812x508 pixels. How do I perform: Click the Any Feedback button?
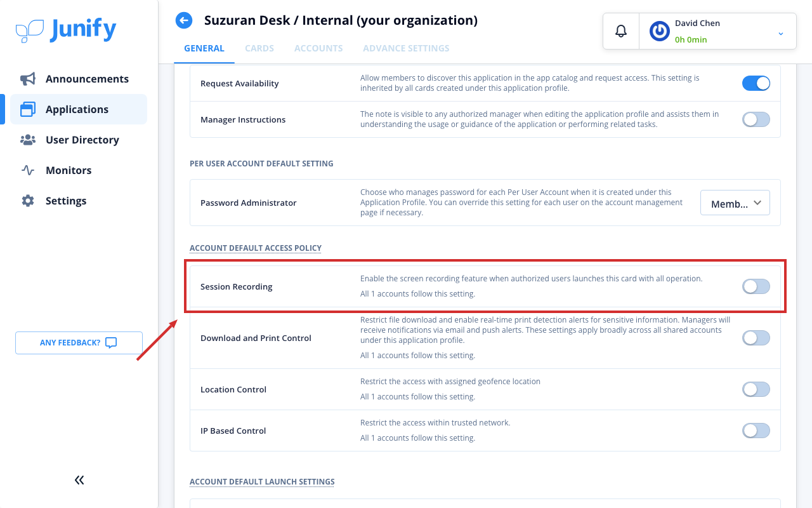(79, 343)
